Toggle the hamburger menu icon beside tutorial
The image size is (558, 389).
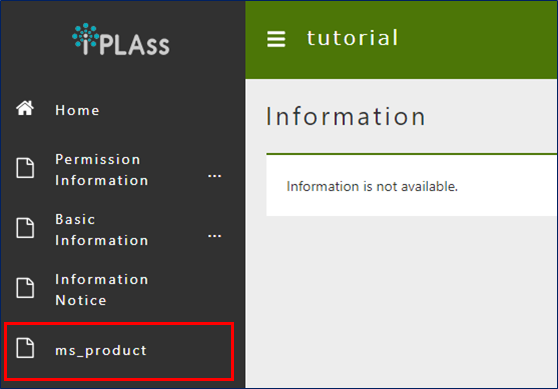pos(276,39)
